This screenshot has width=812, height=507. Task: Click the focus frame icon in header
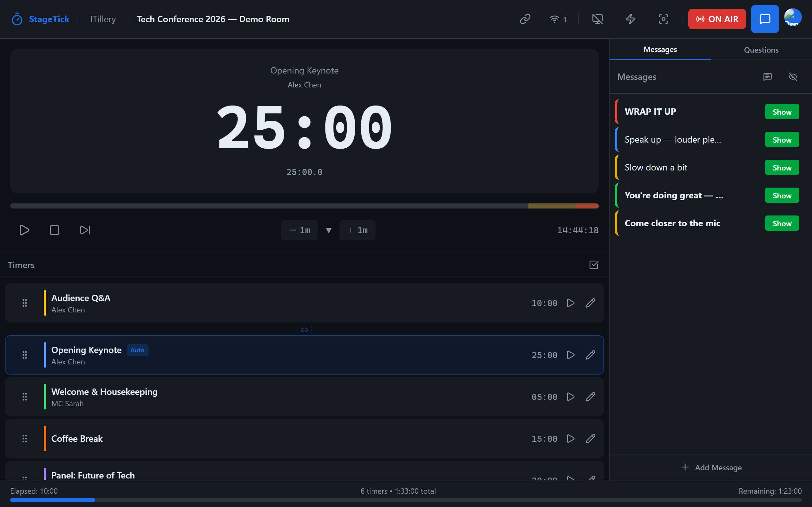tap(663, 19)
